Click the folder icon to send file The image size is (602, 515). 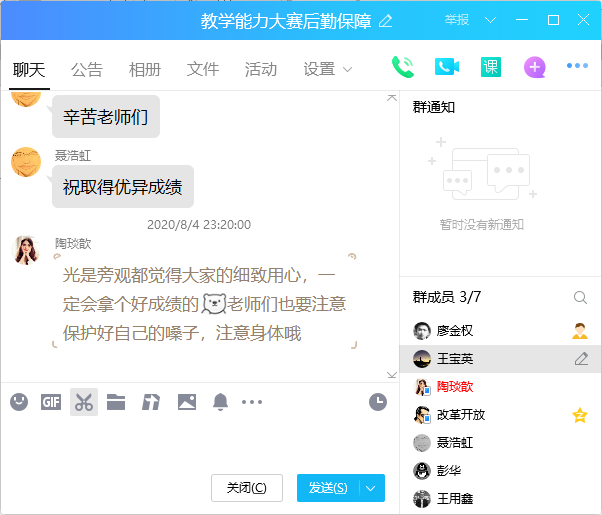116,402
